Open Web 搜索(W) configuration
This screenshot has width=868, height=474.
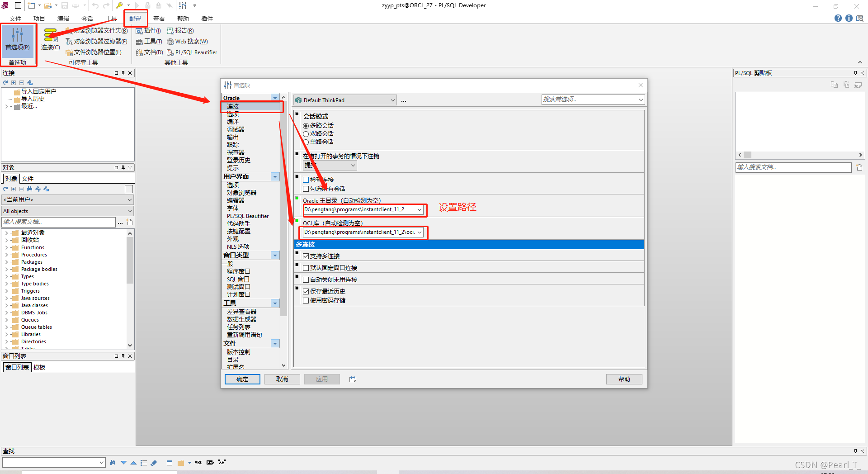(x=187, y=41)
